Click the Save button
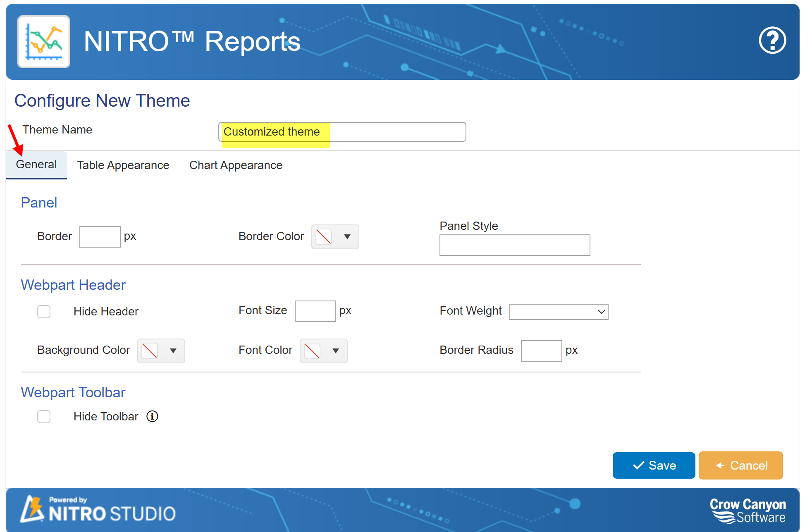Viewport: 812px width, 532px height. [653, 465]
